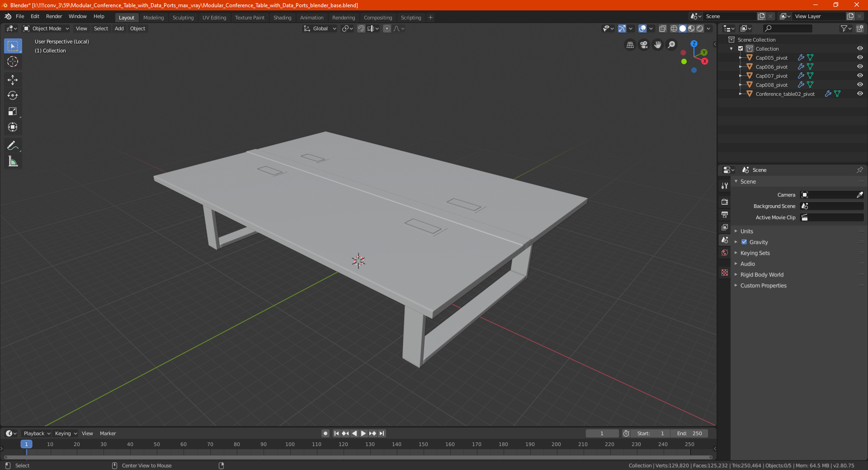Screen dimensions: 868x470
Task: Open the Object Mode dropdown
Action: pos(46,28)
